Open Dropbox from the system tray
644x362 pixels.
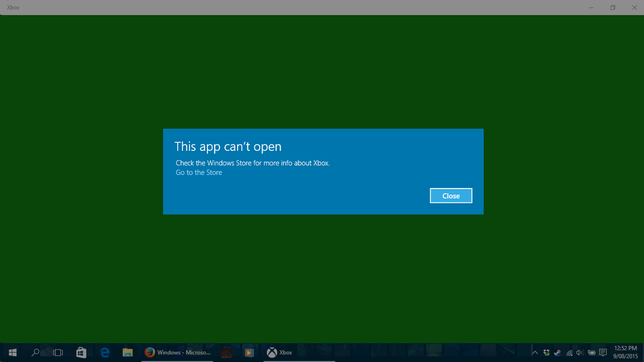point(547,353)
